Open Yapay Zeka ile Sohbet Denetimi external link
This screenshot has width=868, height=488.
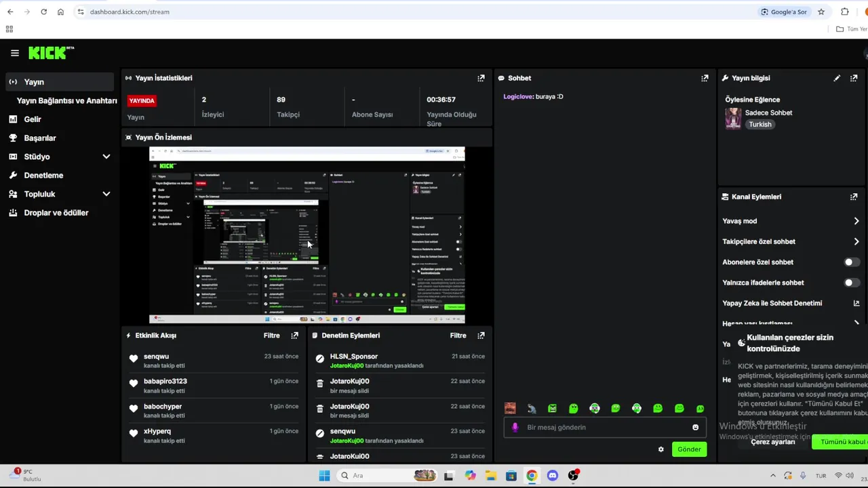tap(856, 303)
